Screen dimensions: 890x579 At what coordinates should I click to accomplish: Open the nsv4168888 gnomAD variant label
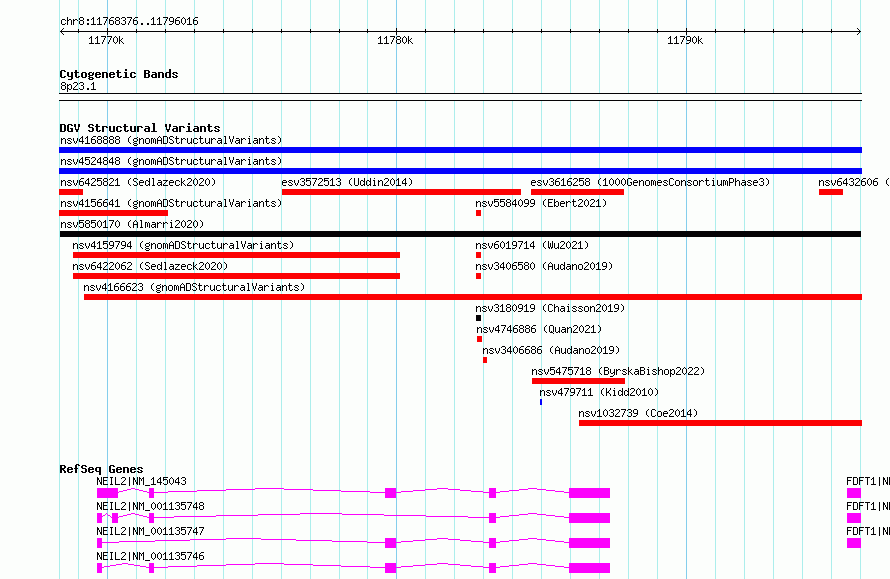coord(171,140)
